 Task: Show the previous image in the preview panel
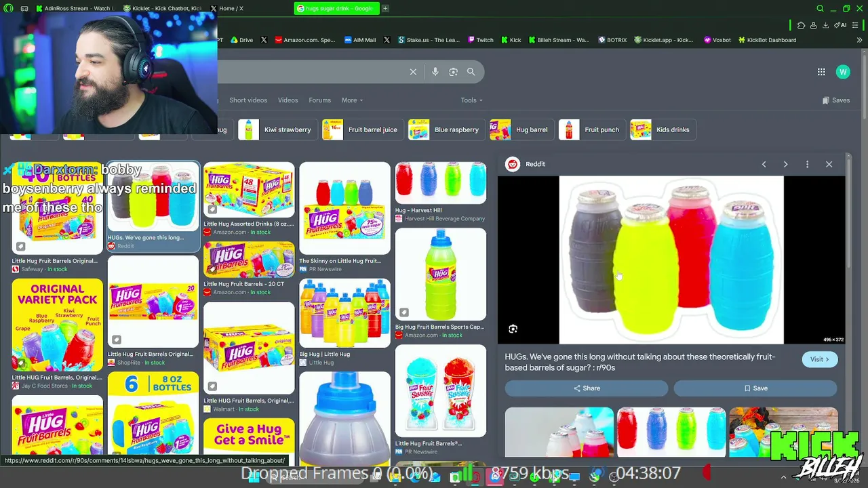764,164
